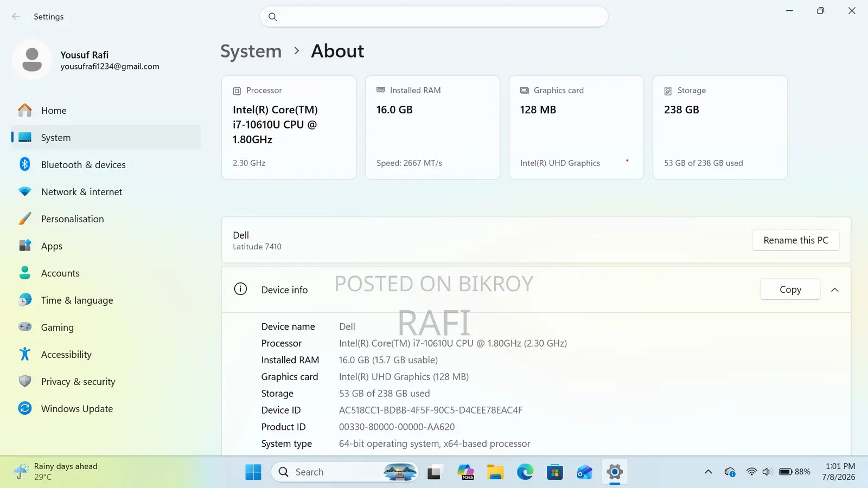Click the Personalisation paintbrush icon
Viewport: 868px width, 488px height.
25,219
